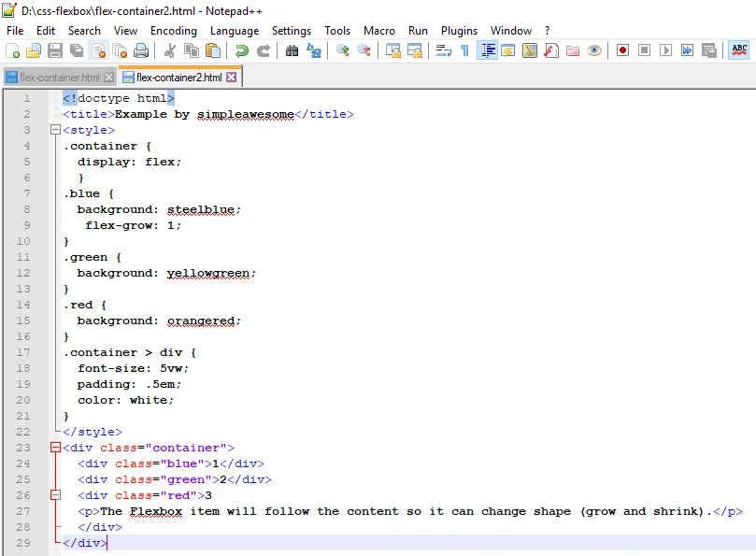Viewport: 756px width, 556px height.
Task: Close the flex-container.html tab
Action: (109, 78)
